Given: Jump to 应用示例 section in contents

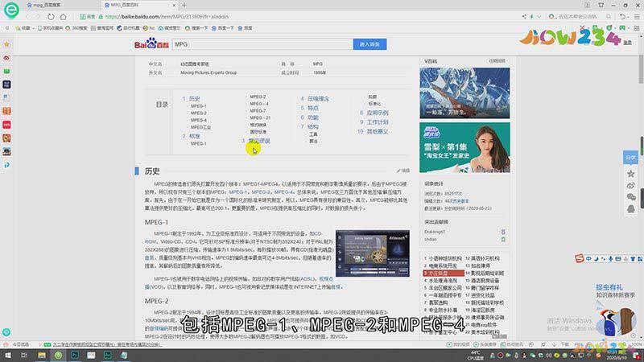Looking at the screenshot, I should (x=378, y=113).
